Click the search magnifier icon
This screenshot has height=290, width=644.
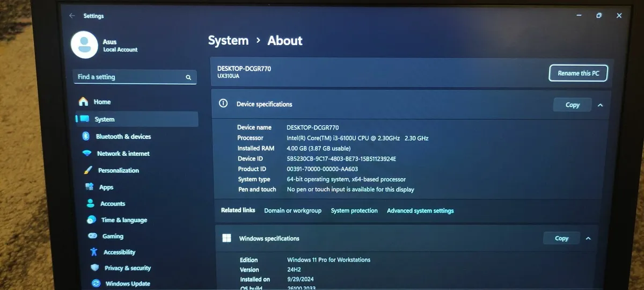[x=188, y=77]
